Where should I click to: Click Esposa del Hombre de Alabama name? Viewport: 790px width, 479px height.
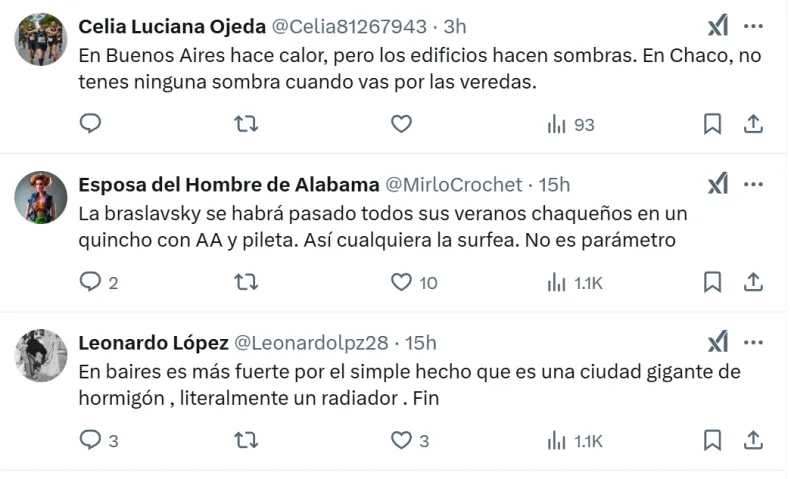(228, 185)
